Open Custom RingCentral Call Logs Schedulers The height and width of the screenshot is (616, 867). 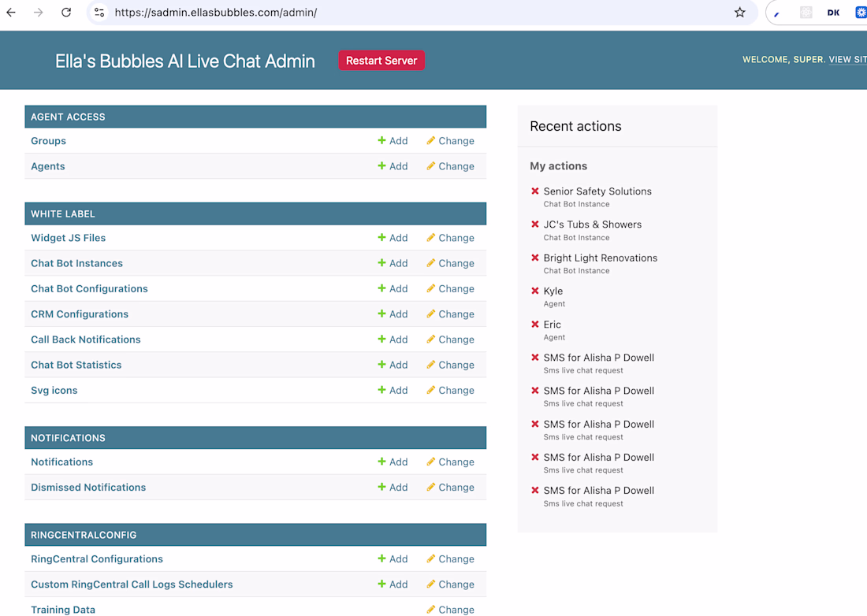point(132,584)
